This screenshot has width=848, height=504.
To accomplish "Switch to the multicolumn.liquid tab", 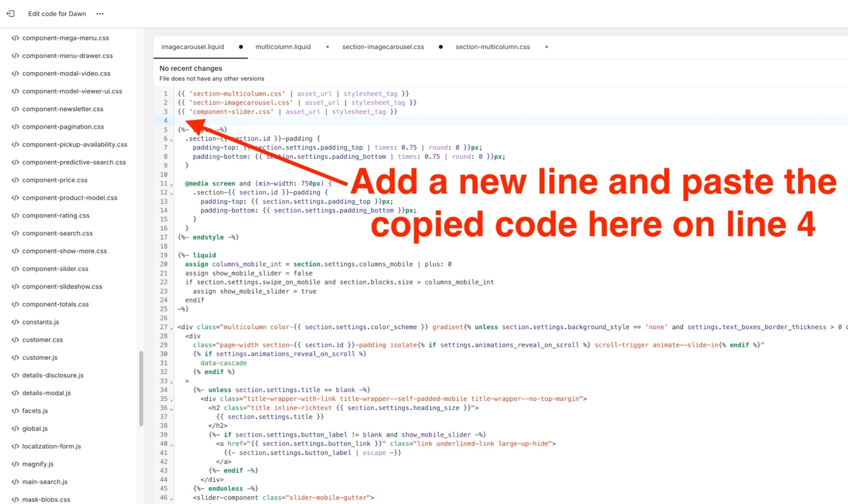I will 283,46.
